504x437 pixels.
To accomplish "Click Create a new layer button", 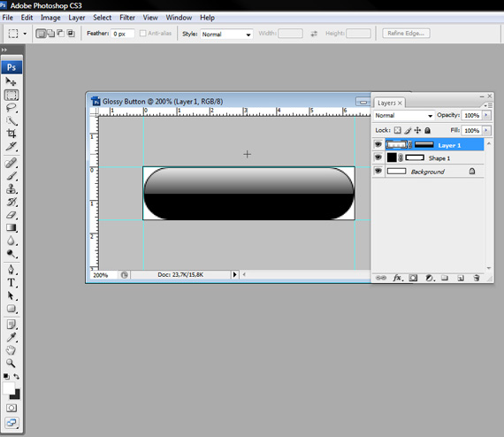I will point(461,278).
